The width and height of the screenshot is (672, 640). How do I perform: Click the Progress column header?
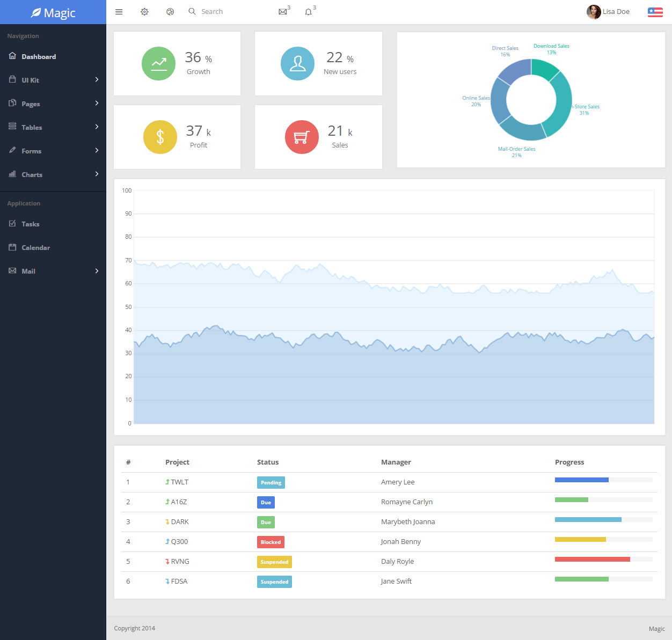click(x=569, y=462)
